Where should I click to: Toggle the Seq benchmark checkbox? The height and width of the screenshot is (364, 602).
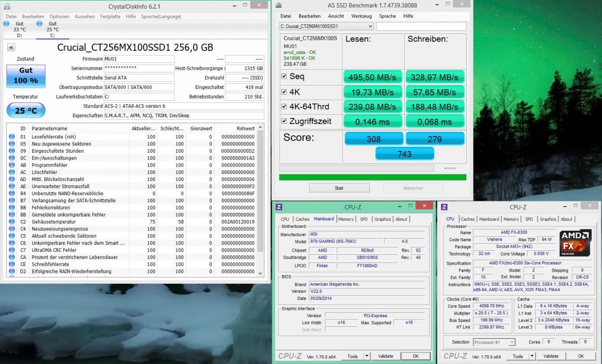pyautogui.click(x=284, y=77)
